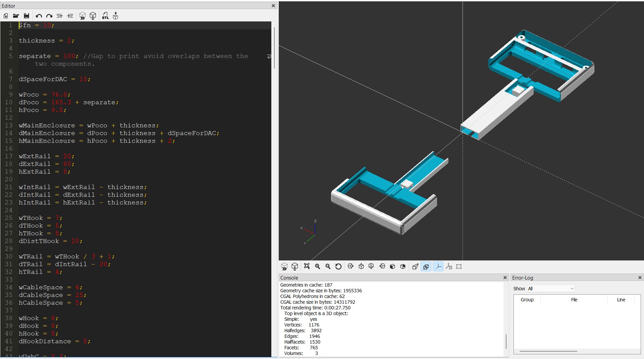Reset the 3D view

(338, 266)
